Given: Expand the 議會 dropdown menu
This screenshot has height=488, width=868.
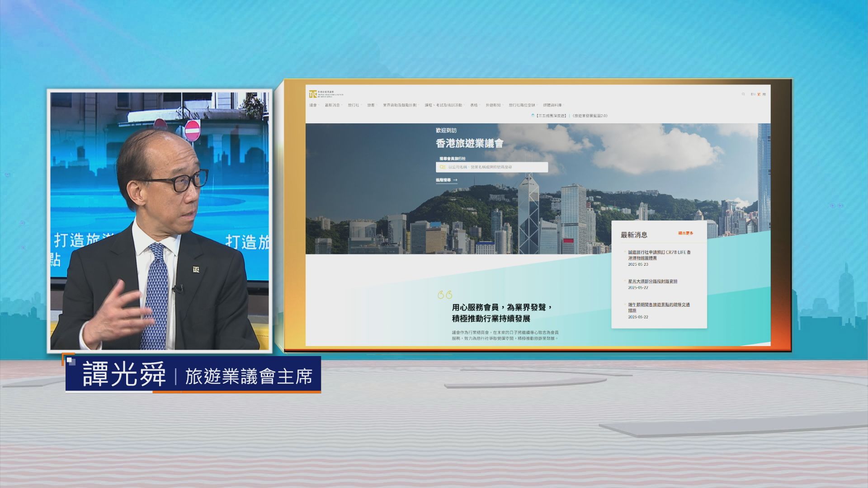Looking at the screenshot, I should point(313,105).
